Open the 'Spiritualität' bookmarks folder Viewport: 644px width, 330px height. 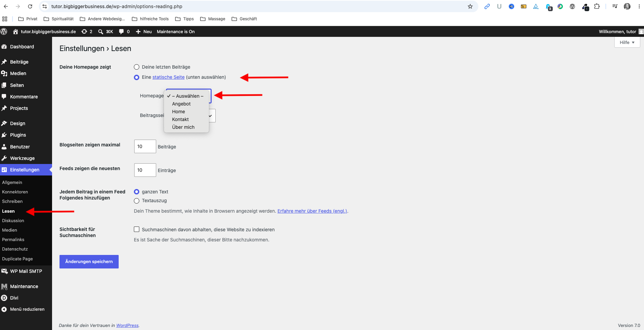click(58, 19)
